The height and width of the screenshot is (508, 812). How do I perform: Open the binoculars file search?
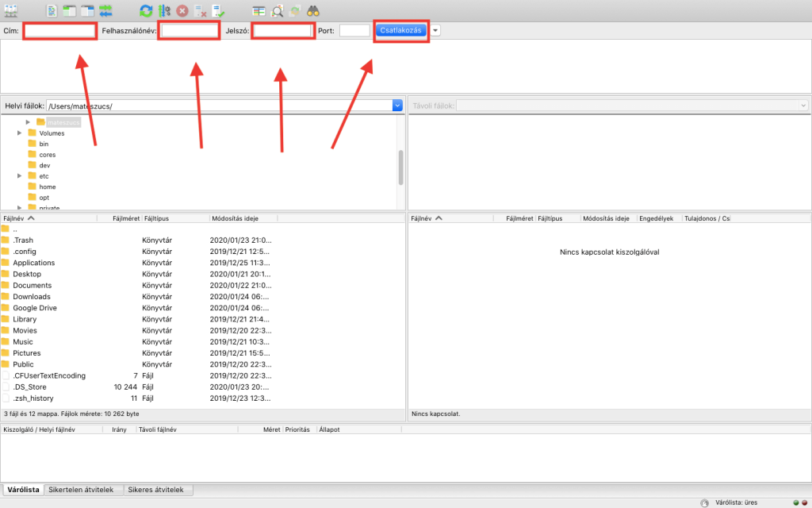click(x=312, y=10)
